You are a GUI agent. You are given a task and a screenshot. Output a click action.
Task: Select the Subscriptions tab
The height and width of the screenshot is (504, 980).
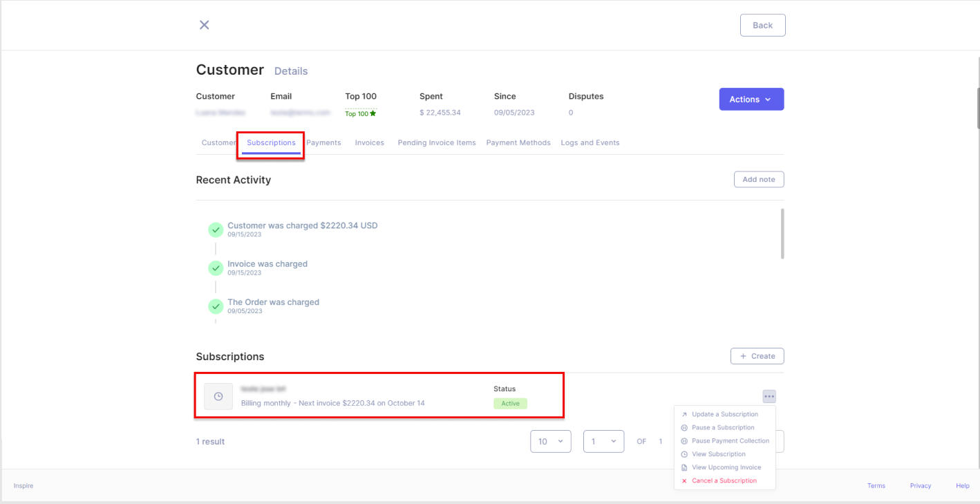[x=271, y=142]
